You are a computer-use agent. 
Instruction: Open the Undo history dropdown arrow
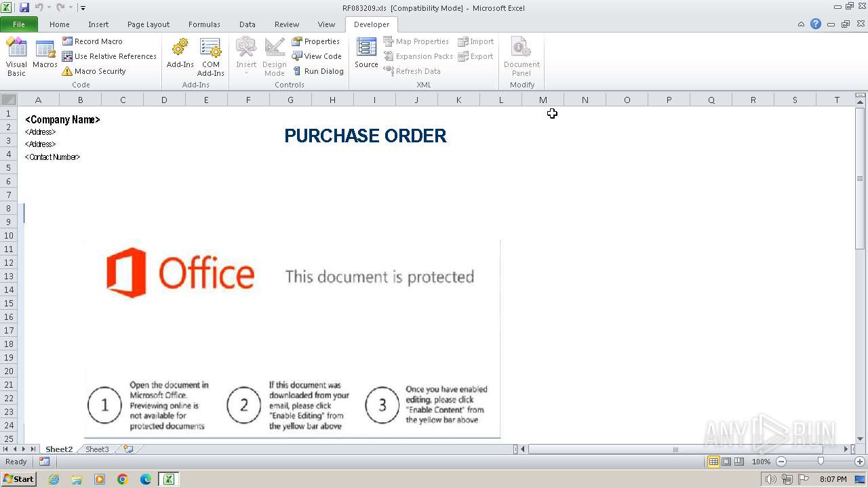pyautogui.click(x=49, y=7)
